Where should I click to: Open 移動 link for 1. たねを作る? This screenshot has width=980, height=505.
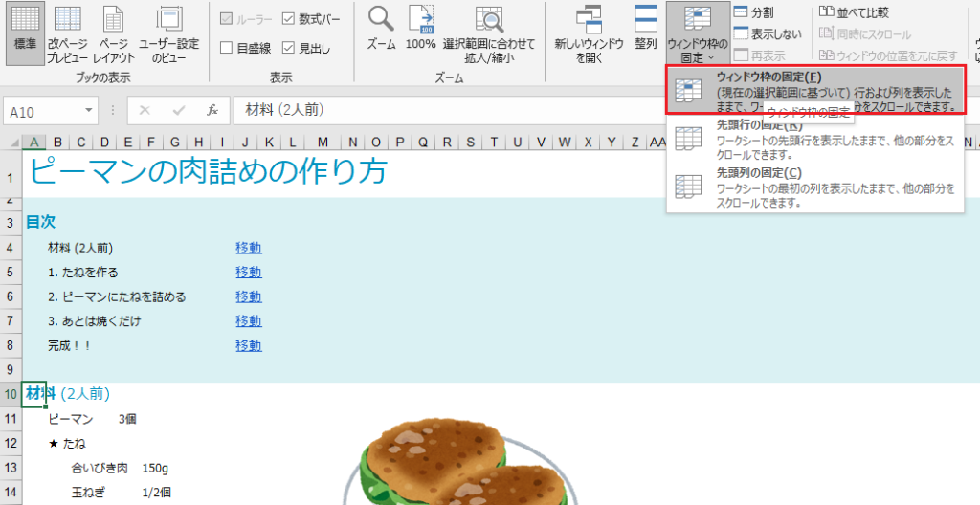point(249,273)
